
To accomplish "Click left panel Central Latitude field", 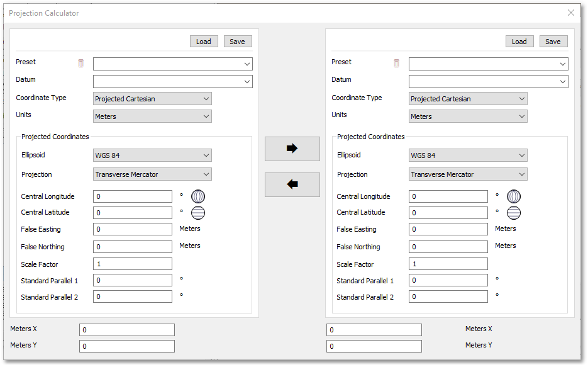I will click(132, 213).
